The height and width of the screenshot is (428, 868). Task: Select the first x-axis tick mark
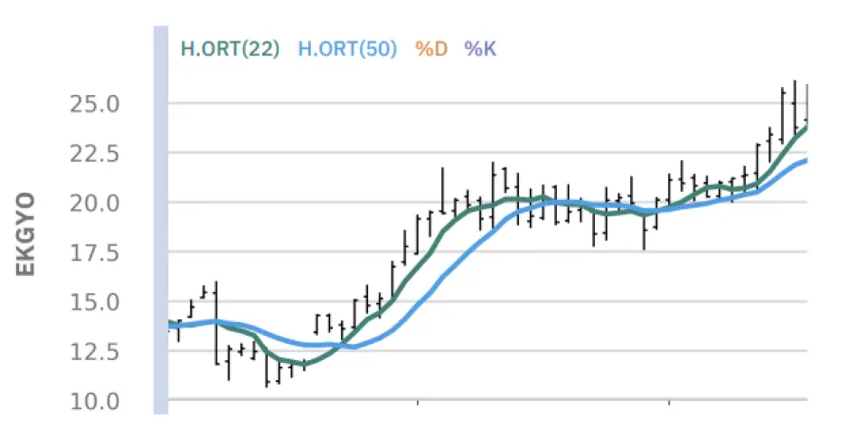coord(417,400)
